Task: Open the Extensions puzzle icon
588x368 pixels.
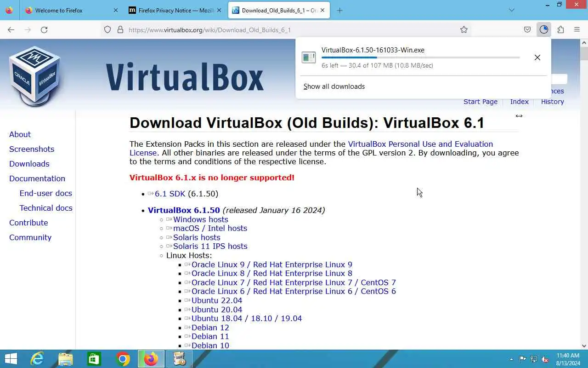Action: 560,29
